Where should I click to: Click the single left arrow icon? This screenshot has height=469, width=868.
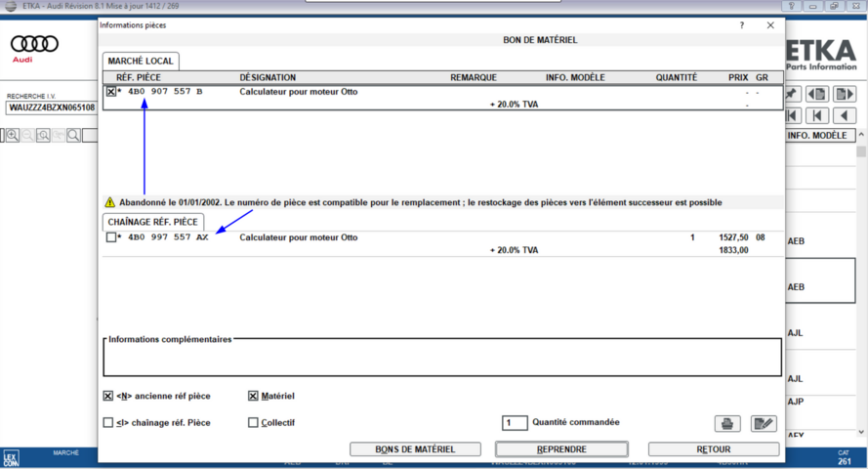(845, 115)
